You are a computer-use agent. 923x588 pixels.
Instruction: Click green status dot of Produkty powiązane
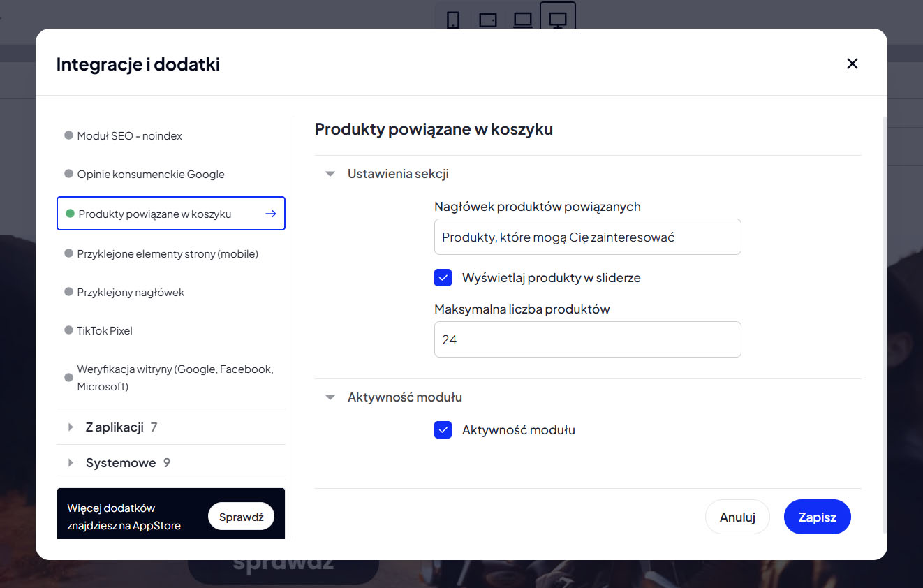tap(70, 214)
